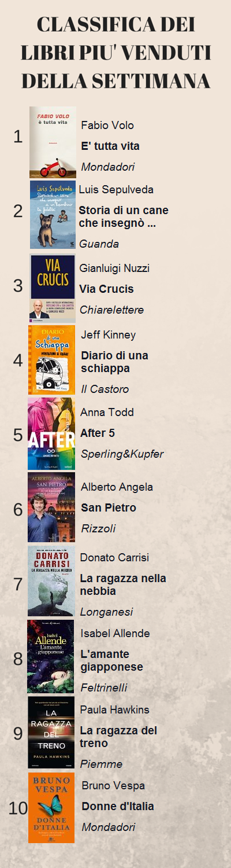The image size is (231, 868).
Task: Open La ragazza del treno cover
Action: point(51,732)
